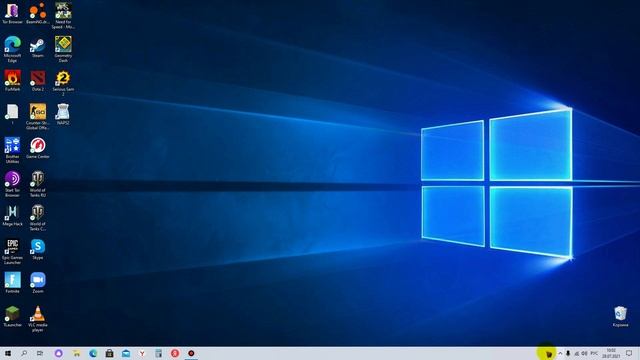Select the Brother Utilities icon
Viewport: 640px width, 360px height.
(12, 150)
